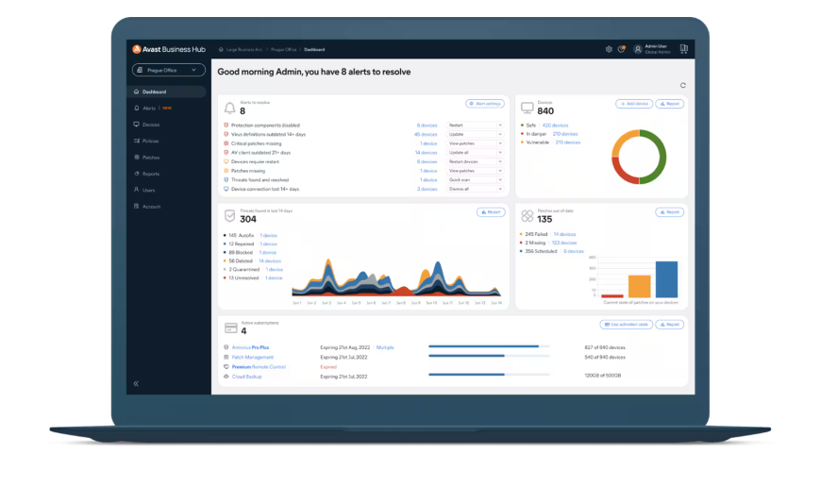Screen dimensions: 821x504
Task: Click Antivirus Pro Plus usage progress bar
Action: point(489,346)
